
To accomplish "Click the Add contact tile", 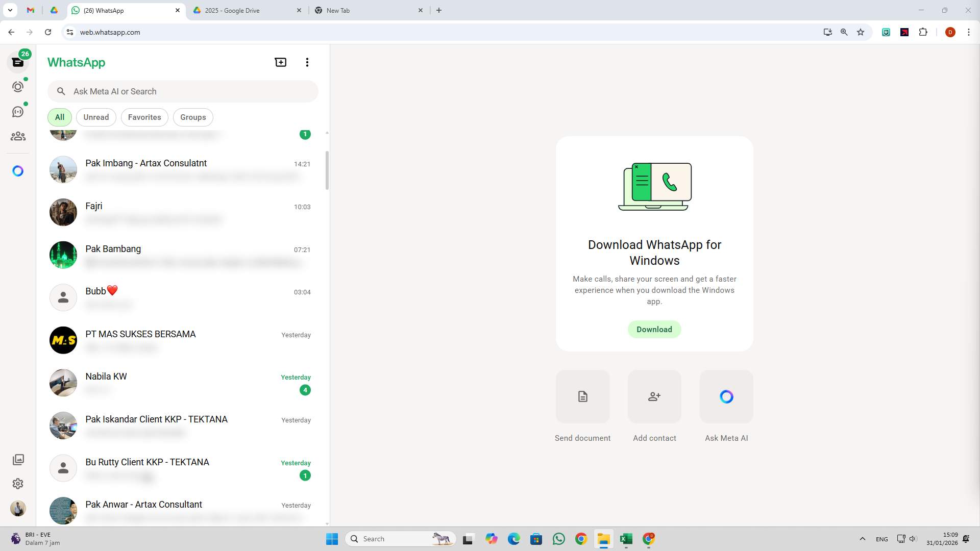I will point(654,396).
